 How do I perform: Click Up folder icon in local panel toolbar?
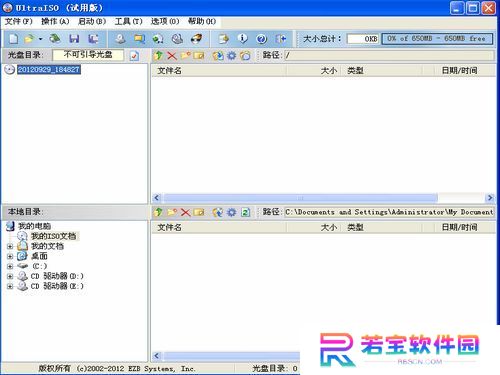point(158,212)
